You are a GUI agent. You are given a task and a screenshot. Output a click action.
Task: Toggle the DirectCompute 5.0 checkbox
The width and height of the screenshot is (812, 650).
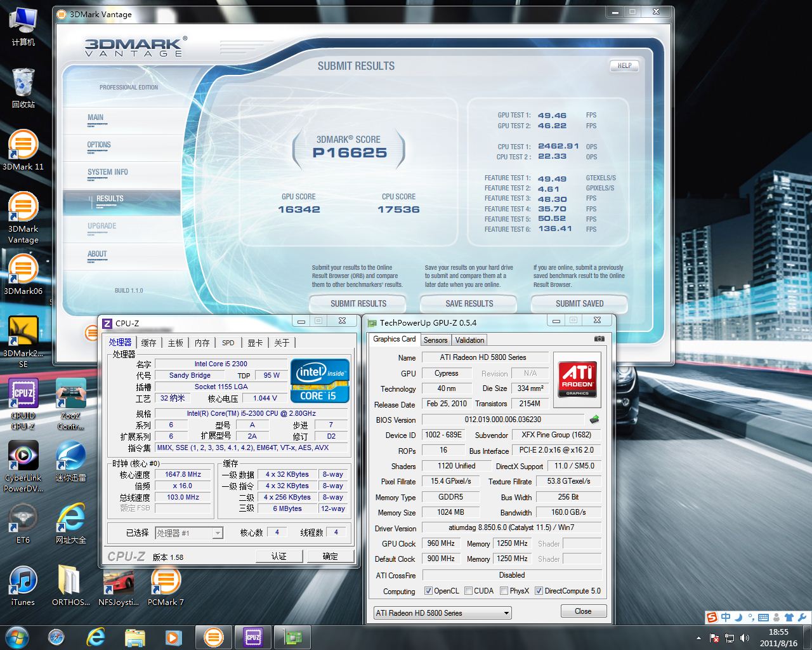(x=539, y=591)
